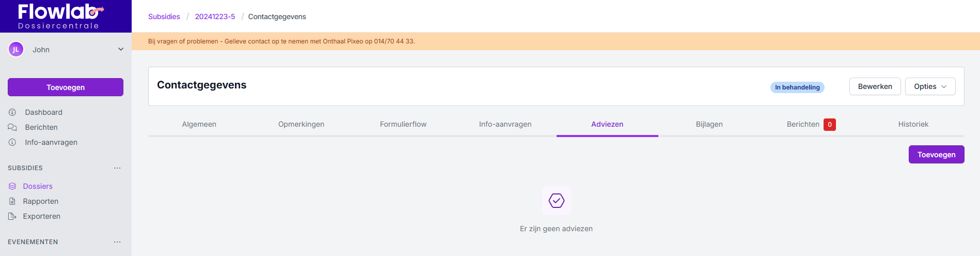Open Subsidies section three-dot menu
The image size is (980, 256).
tap(117, 168)
